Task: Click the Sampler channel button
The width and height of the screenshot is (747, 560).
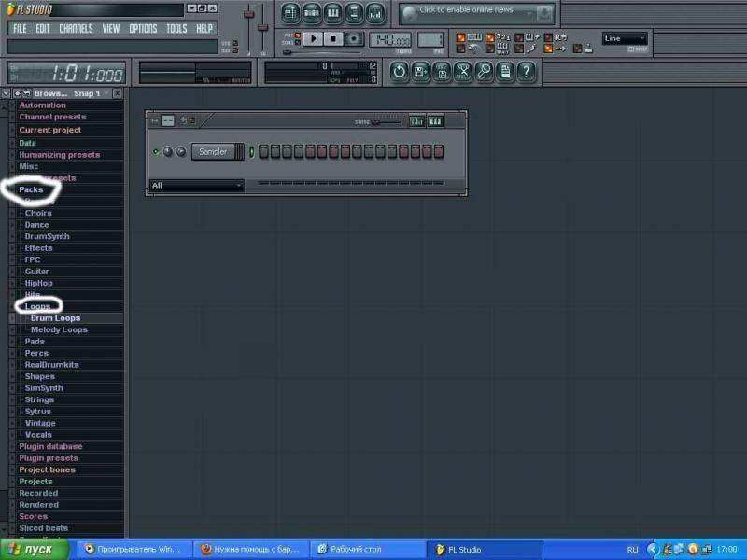Action: click(213, 151)
